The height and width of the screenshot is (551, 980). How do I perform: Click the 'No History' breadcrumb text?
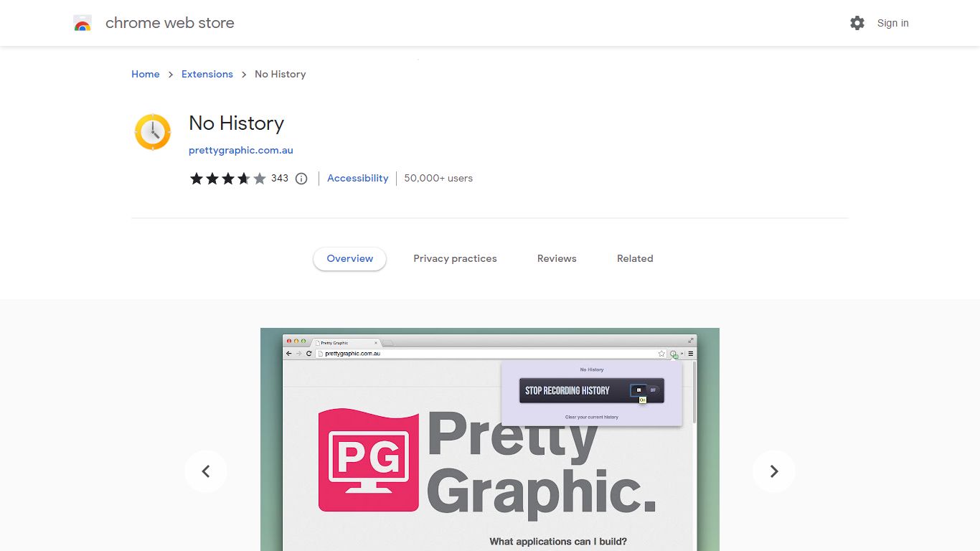point(281,74)
